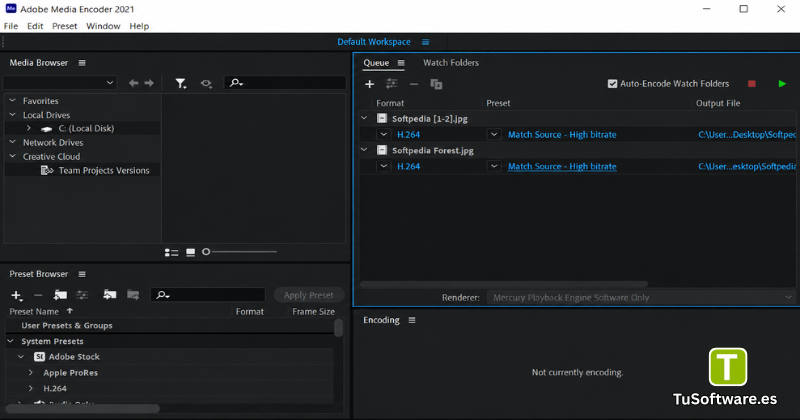Click the Media Browser ingest view icon
Screen dimensions: 800x420
(x=206, y=83)
